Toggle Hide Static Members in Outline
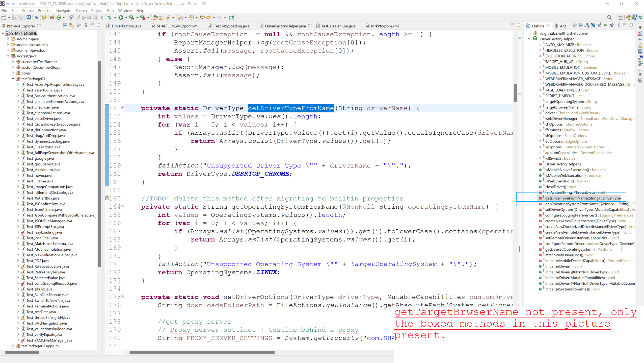The width and height of the screenshot is (644, 363). click(x=599, y=26)
